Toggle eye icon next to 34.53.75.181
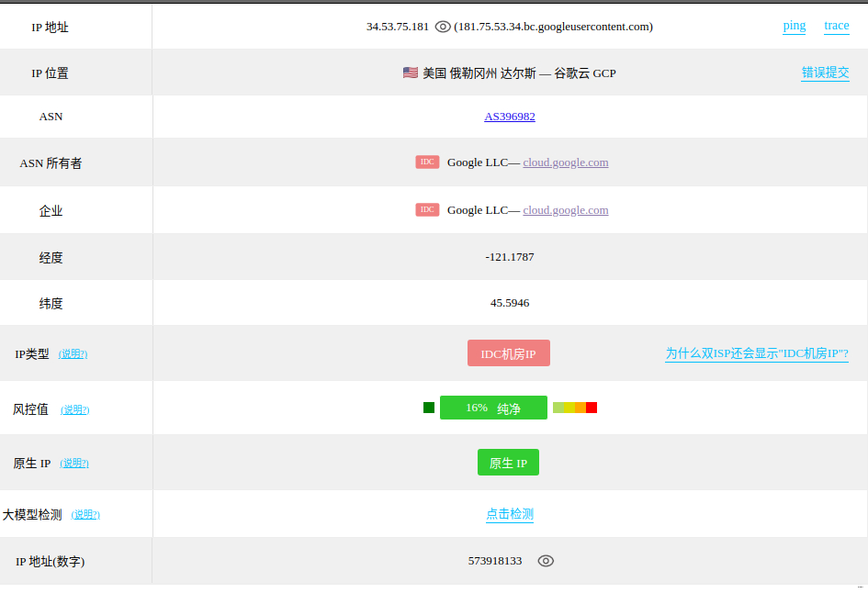 pyautogui.click(x=443, y=27)
